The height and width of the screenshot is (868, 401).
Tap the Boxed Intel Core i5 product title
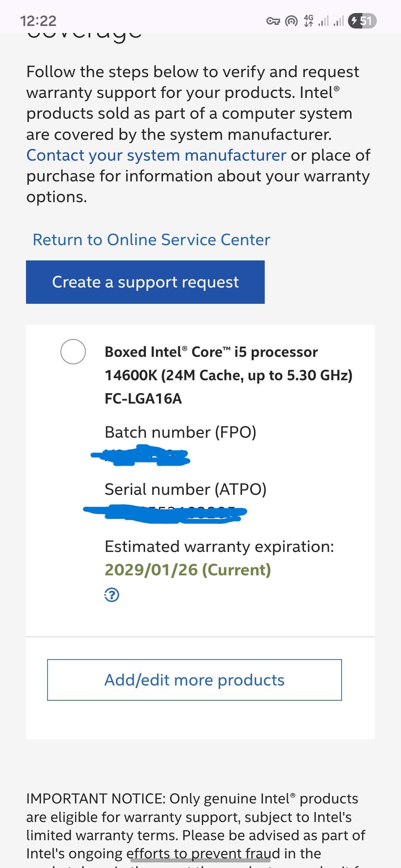coord(228,375)
